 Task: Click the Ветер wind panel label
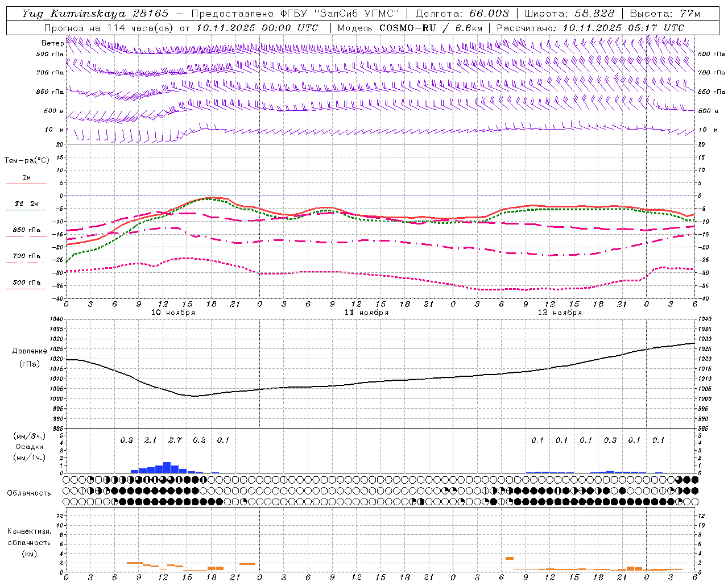tap(52, 43)
